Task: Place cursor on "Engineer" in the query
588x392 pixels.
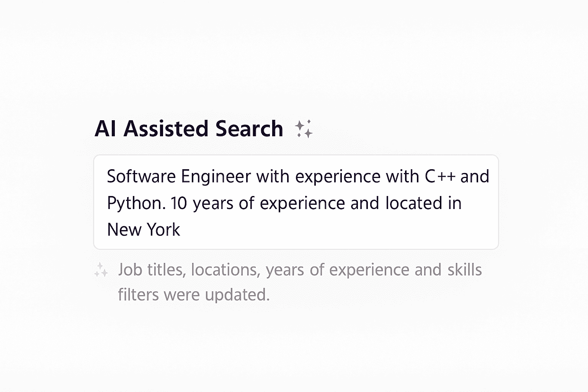Action: [x=216, y=176]
